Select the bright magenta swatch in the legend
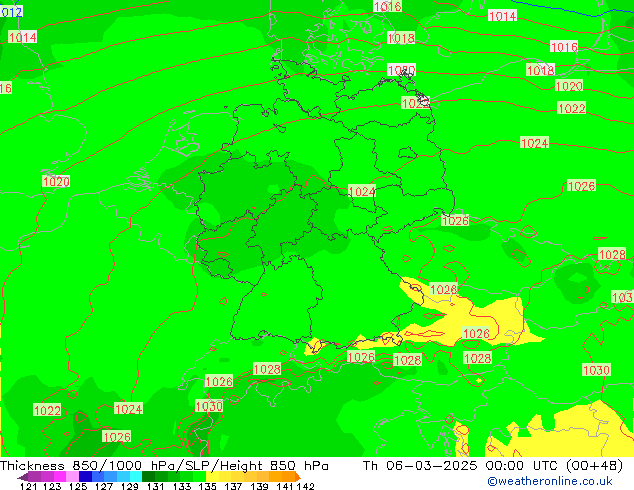 (60, 476)
